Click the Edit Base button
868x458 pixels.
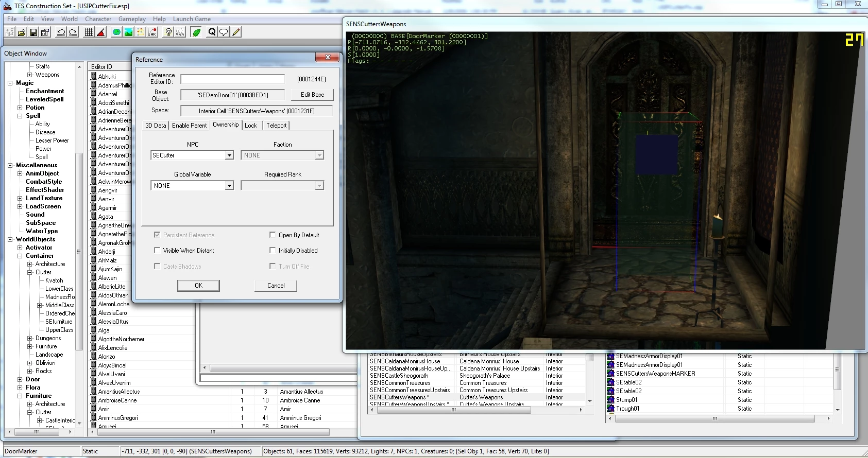312,95
